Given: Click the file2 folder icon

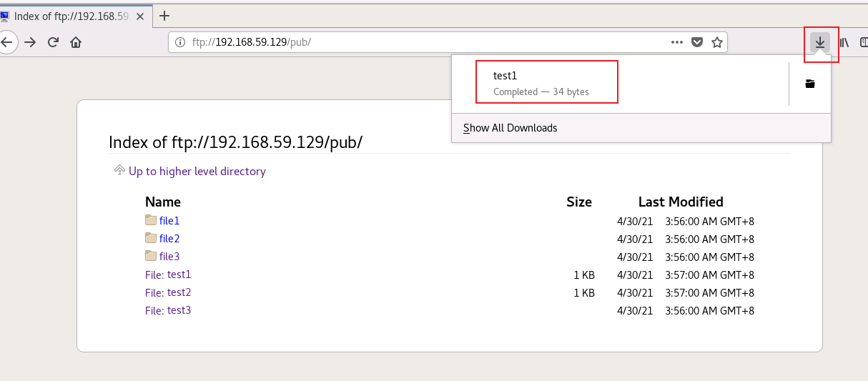Looking at the screenshot, I should tap(150, 238).
